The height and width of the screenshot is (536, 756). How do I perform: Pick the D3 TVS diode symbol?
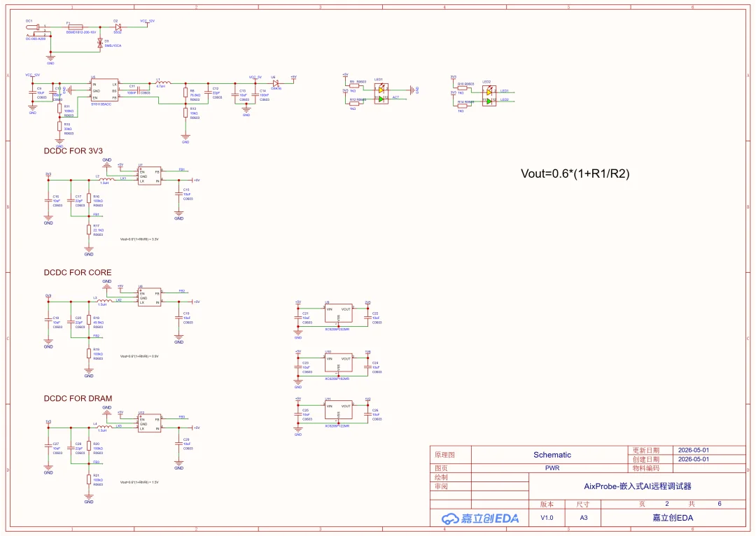click(100, 43)
